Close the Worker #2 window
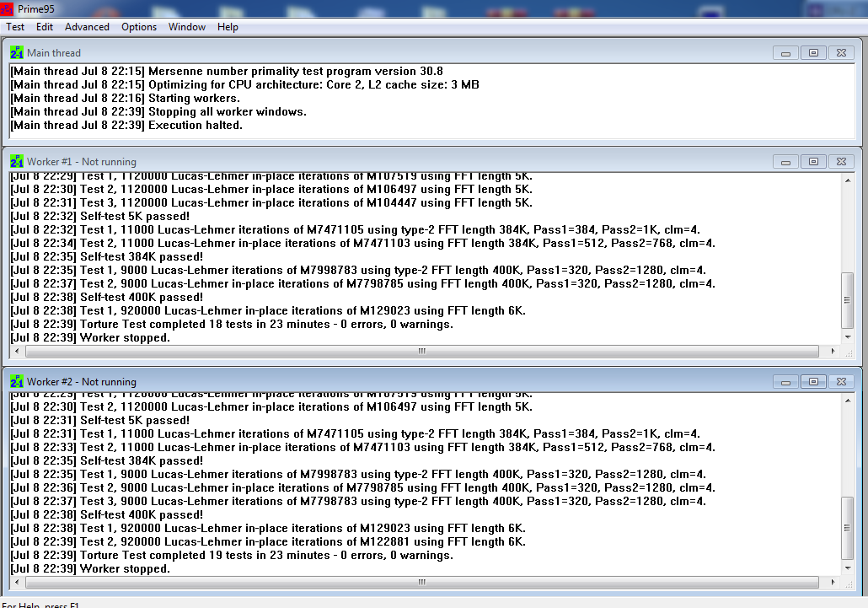Image resolution: width=868 pixels, height=608 pixels. click(841, 382)
